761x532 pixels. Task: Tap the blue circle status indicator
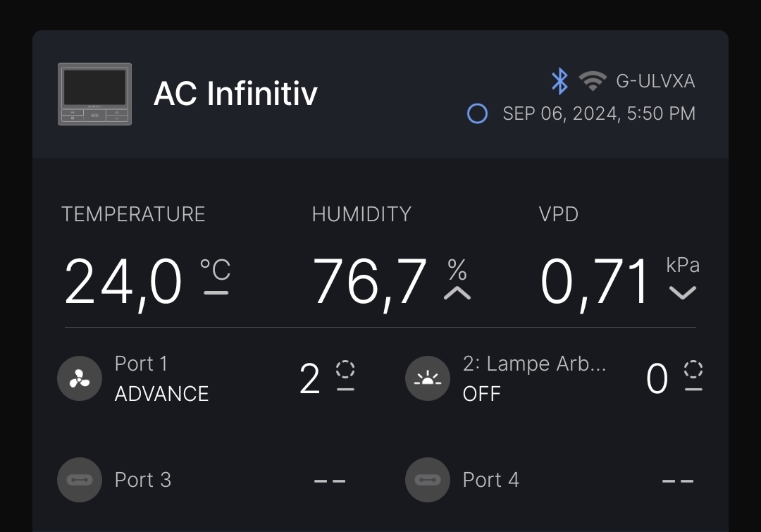[x=477, y=113]
